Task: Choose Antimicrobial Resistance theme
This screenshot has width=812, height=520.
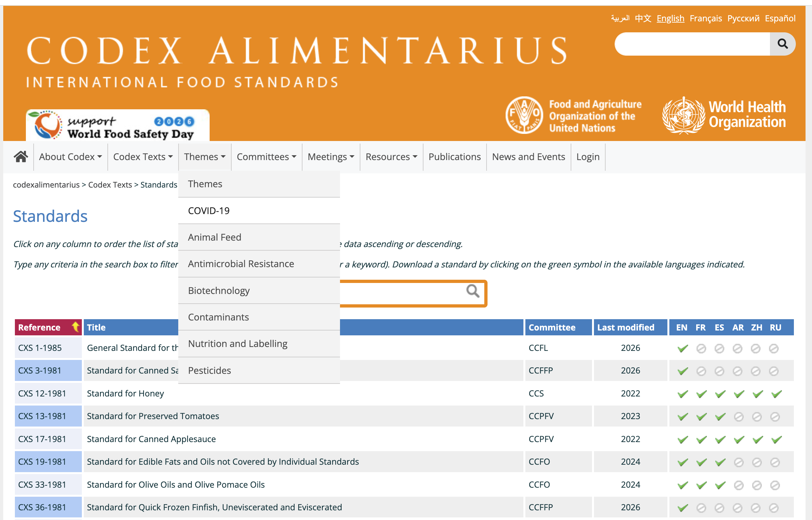Action: click(259, 264)
